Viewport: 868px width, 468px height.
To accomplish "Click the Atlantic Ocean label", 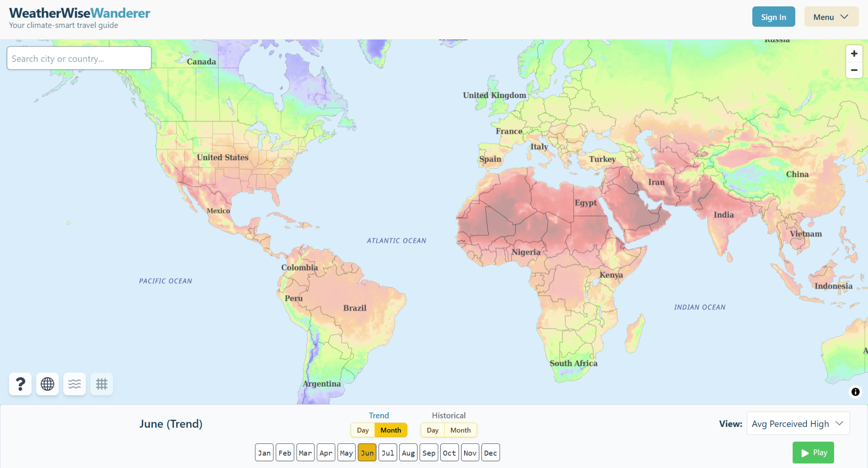I will point(397,241).
